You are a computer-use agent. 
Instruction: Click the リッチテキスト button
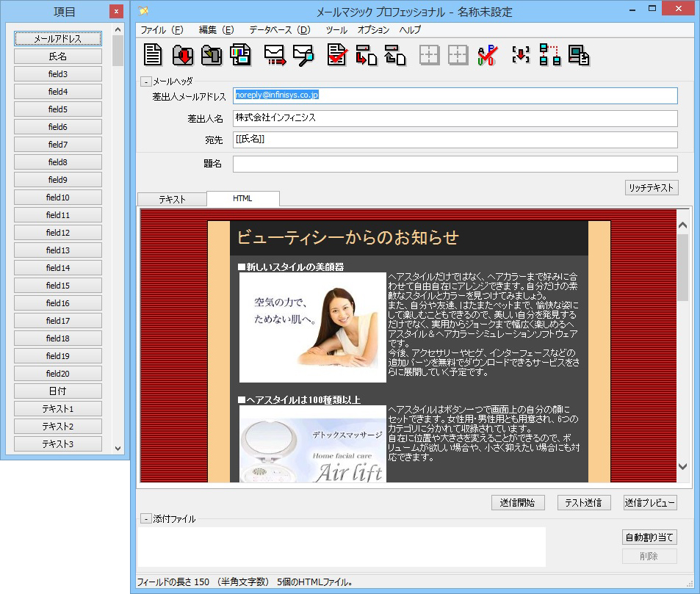pos(651,187)
